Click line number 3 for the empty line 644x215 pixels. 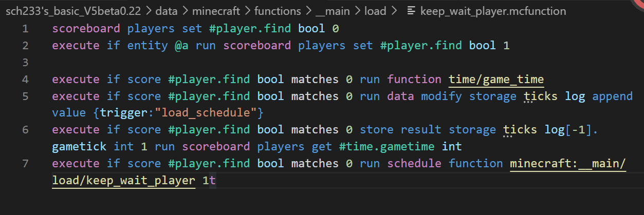(x=25, y=62)
